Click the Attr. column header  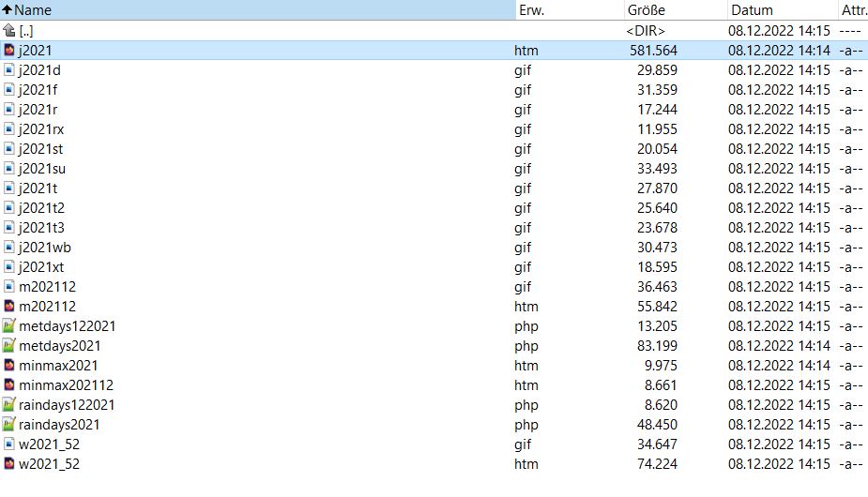coord(852,10)
